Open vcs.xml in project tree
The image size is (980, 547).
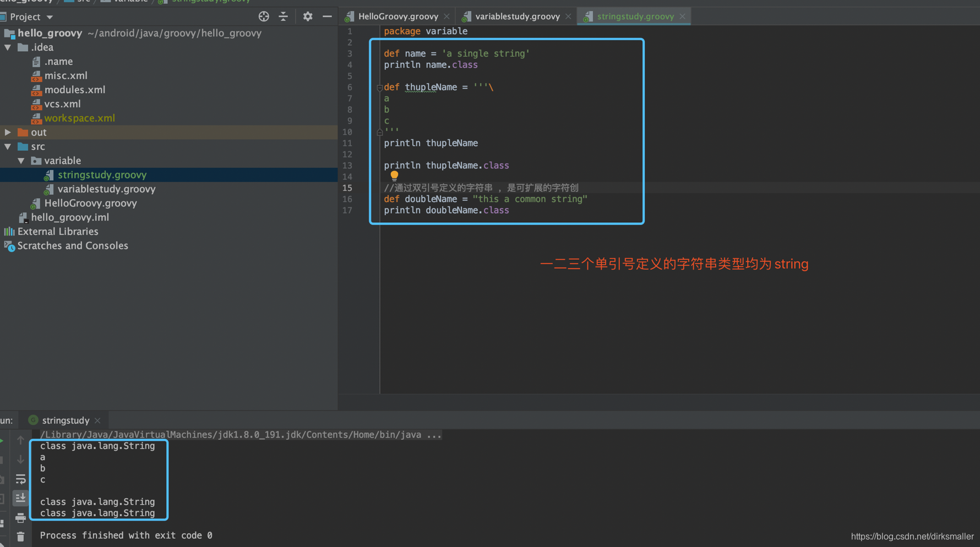62,104
